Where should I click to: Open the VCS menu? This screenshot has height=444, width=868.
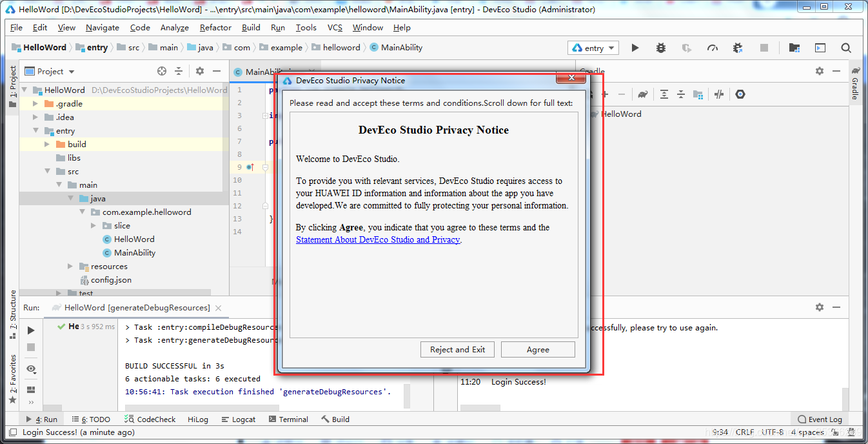(335, 27)
